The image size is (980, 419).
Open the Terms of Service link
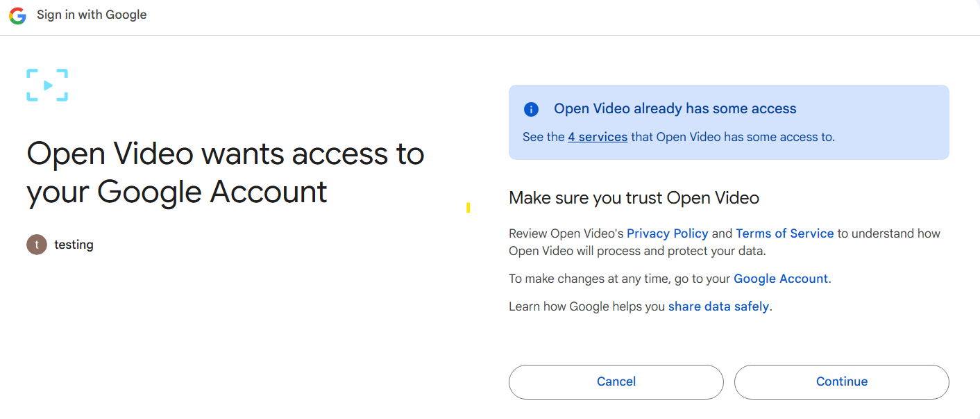[x=784, y=233]
